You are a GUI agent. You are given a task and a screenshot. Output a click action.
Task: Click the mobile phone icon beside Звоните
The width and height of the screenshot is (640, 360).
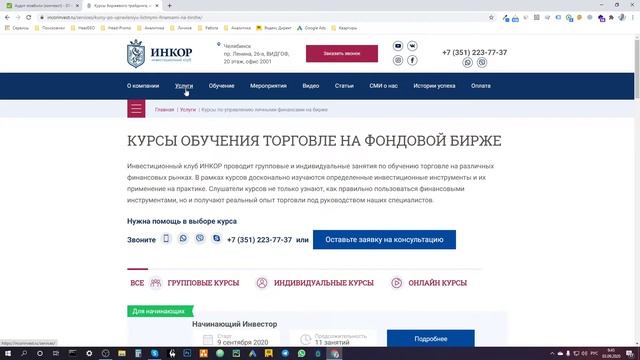(x=166, y=238)
